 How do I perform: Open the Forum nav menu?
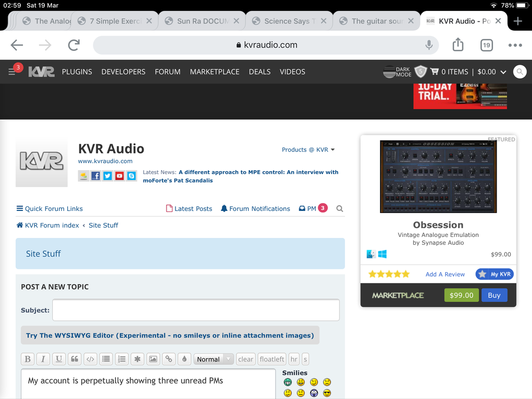pos(168,72)
